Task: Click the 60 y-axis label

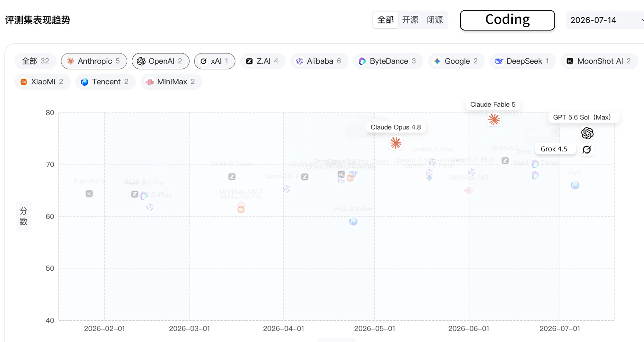Action: (50, 217)
